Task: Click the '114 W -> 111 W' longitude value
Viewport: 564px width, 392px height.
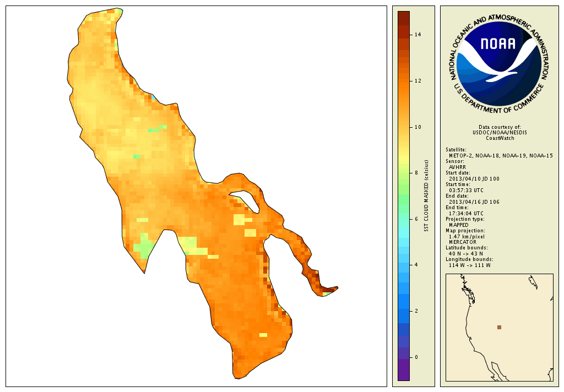Action: click(469, 265)
